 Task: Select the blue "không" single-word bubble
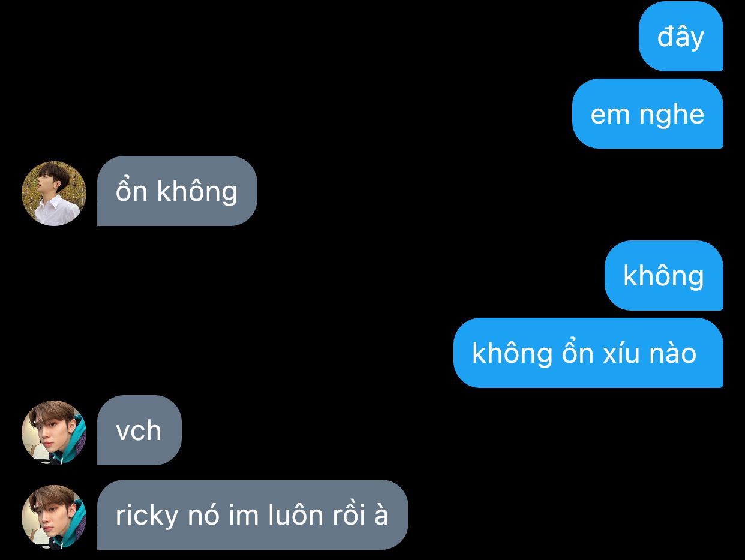coord(664,275)
